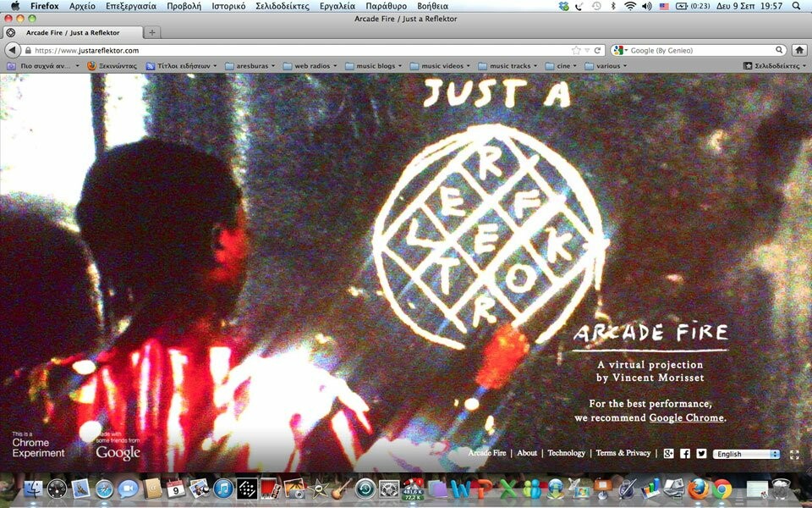The width and height of the screenshot is (812, 508).
Task: Open the Ξεκινώντας bookmark
Action: pos(112,66)
